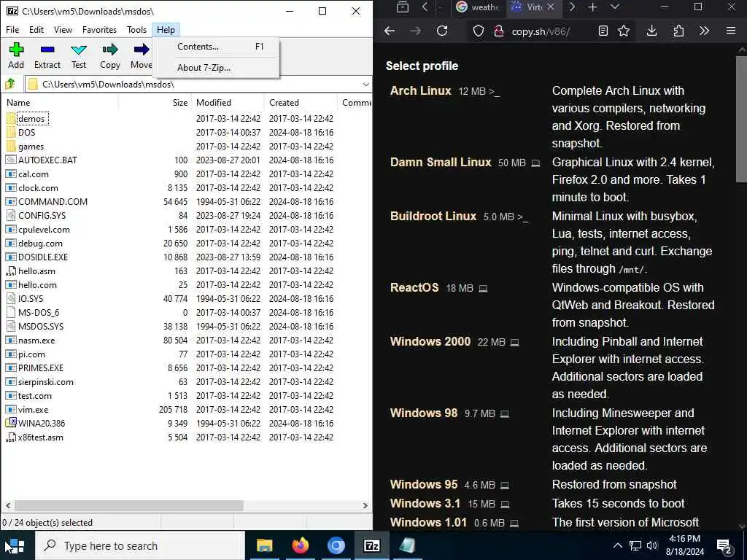Viewport: 747px width, 560px height.
Task: Open the Windows 3.1 profile link
Action: (425, 503)
